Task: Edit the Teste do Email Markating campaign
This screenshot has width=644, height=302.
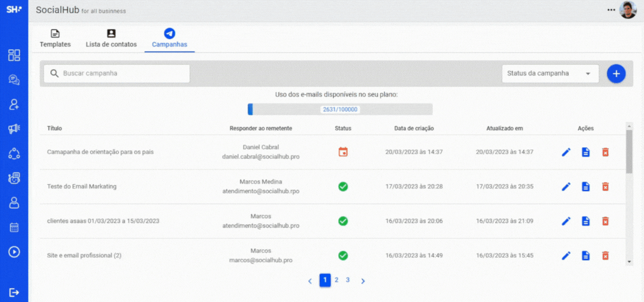Action: pos(566,187)
